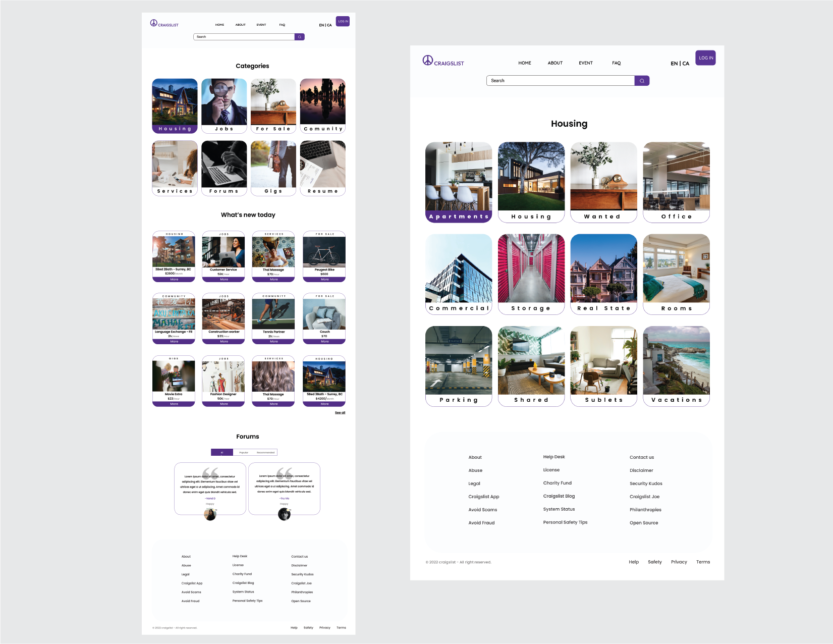Focus the Search field on homepage mockup
Viewport: 833px width, 644px height.
tap(244, 37)
